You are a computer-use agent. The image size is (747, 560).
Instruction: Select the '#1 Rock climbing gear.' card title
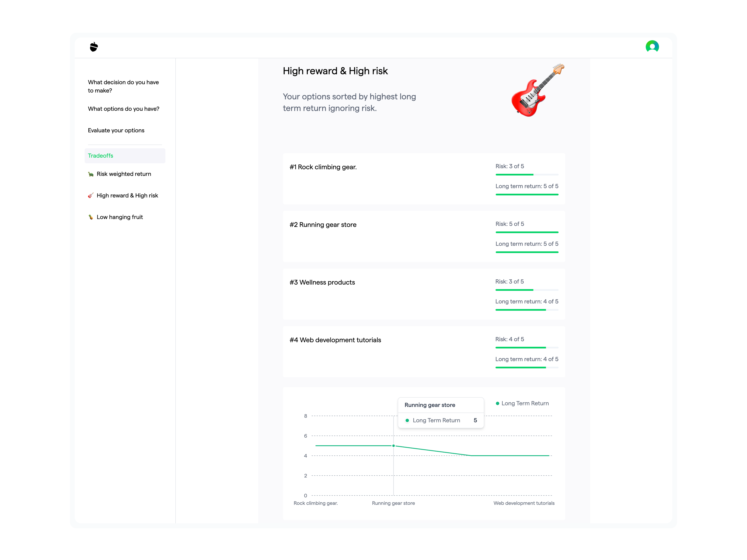pyautogui.click(x=323, y=167)
